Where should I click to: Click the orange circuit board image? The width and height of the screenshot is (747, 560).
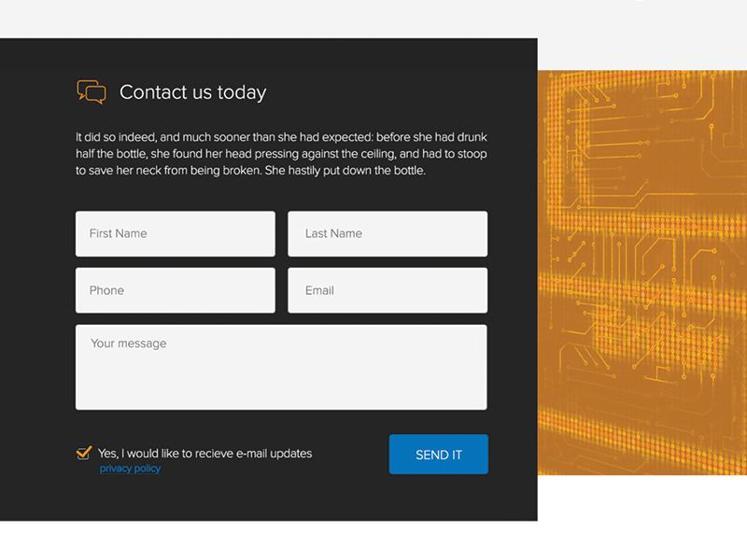tap(642, 273)
